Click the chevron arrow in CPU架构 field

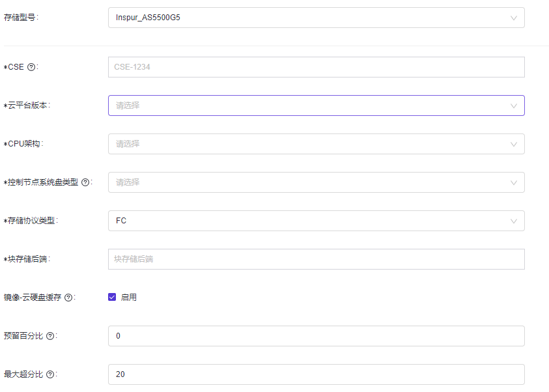point(514,144)
